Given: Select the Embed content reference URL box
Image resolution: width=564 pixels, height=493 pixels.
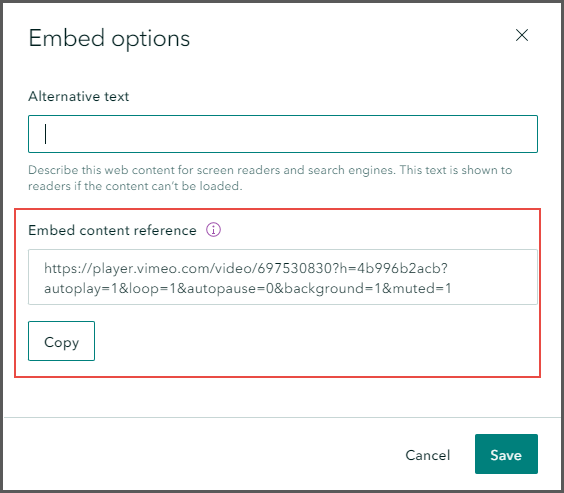Looking at the screenshot, I should click(283, 277).
